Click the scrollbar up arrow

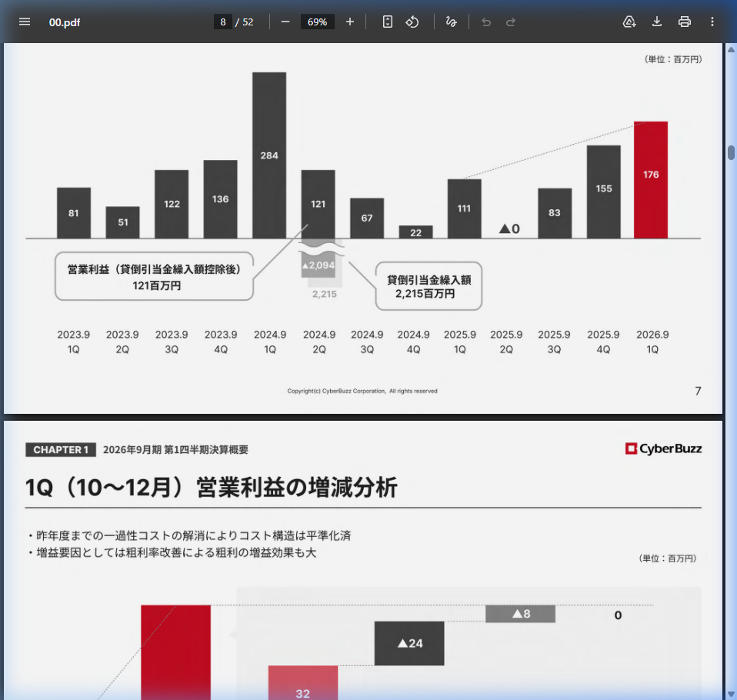pos(731,49)
